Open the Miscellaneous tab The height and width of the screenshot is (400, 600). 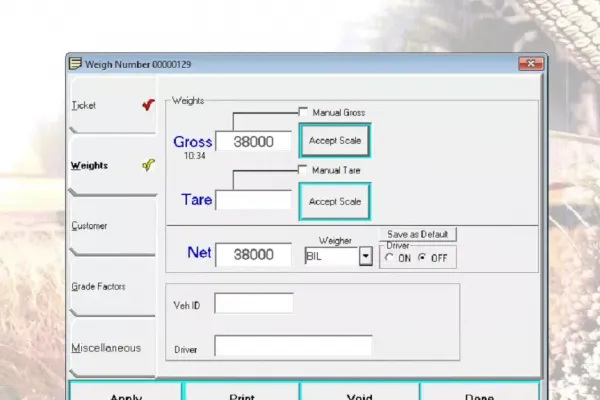pos(113,348)
